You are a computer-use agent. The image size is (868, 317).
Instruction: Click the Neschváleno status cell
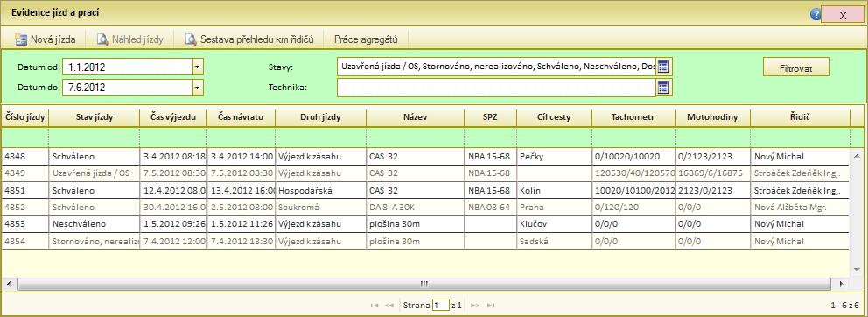click(x=94, y=224)
